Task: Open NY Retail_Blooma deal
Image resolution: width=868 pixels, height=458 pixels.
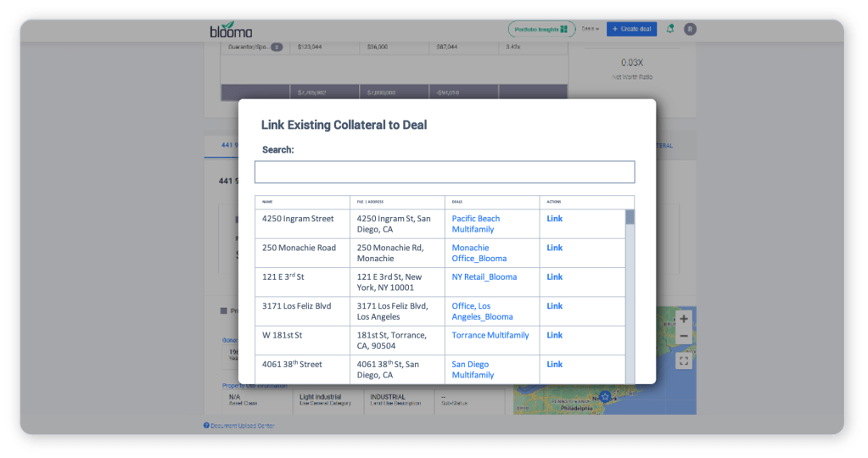Action: pos(484,277)
